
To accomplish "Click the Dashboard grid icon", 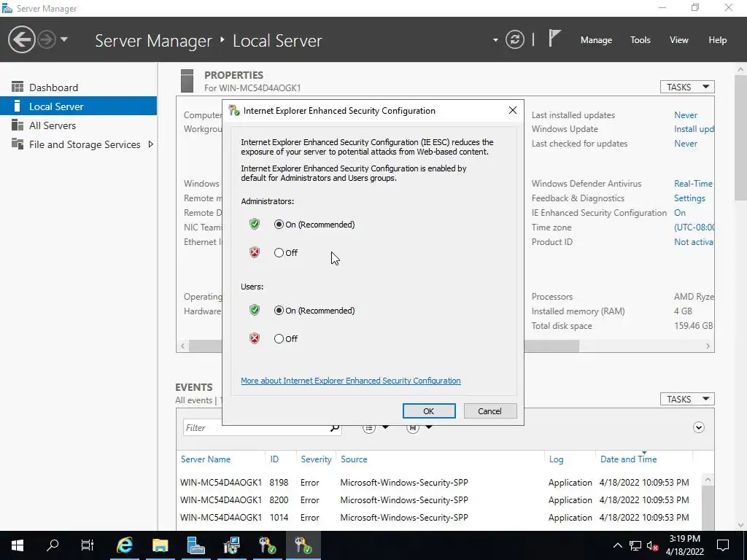I will (18, 87).
